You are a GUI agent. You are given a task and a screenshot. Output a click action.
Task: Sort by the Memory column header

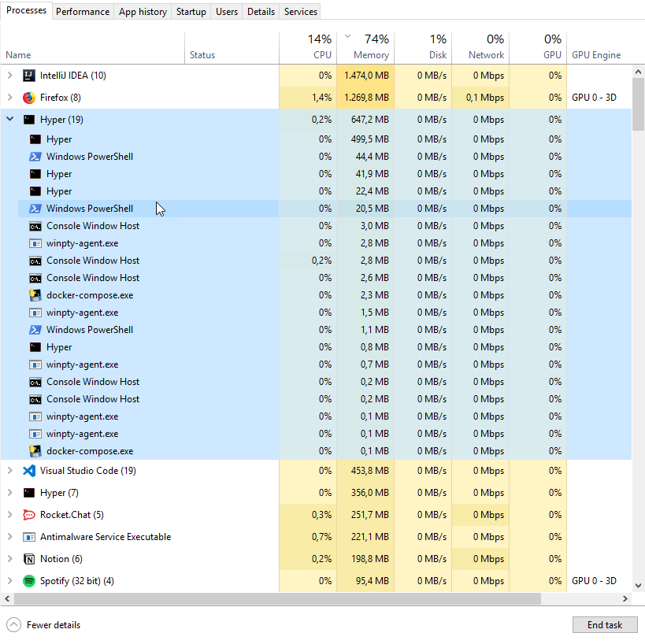[x=365, y=48]
